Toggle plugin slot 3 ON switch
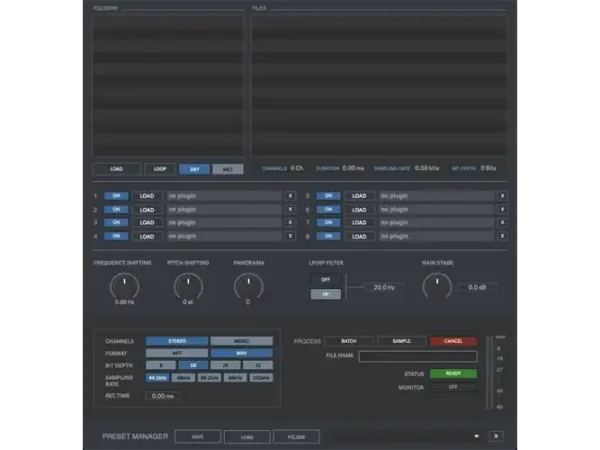Image resolution: width=600 pixels, height=450 pixels. coord(116,222)
